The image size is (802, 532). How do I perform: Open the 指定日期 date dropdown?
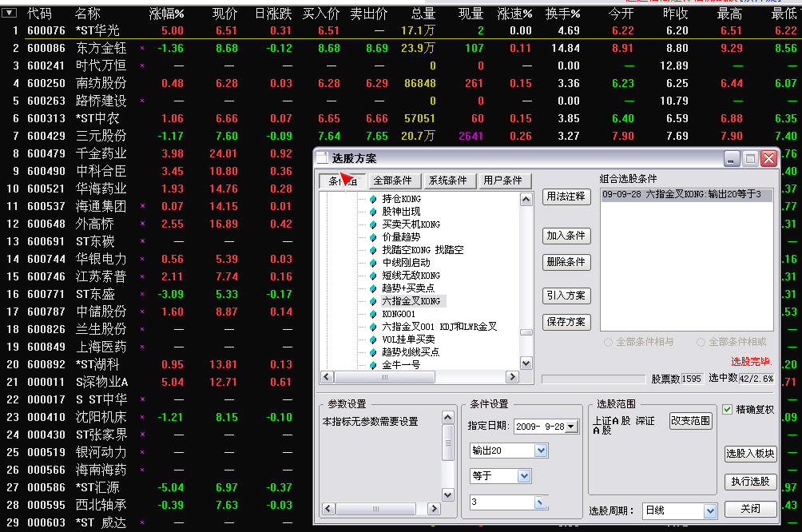[x=569, y=427]
